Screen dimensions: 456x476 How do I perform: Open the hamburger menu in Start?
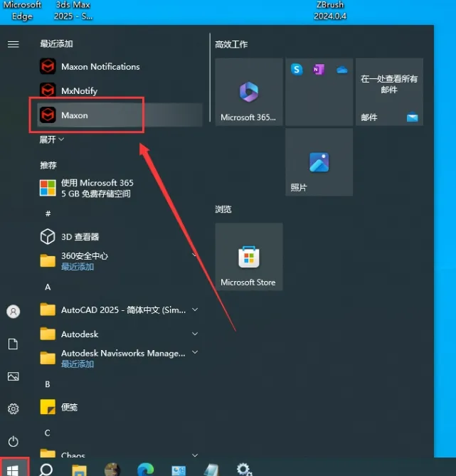point(14,44)
